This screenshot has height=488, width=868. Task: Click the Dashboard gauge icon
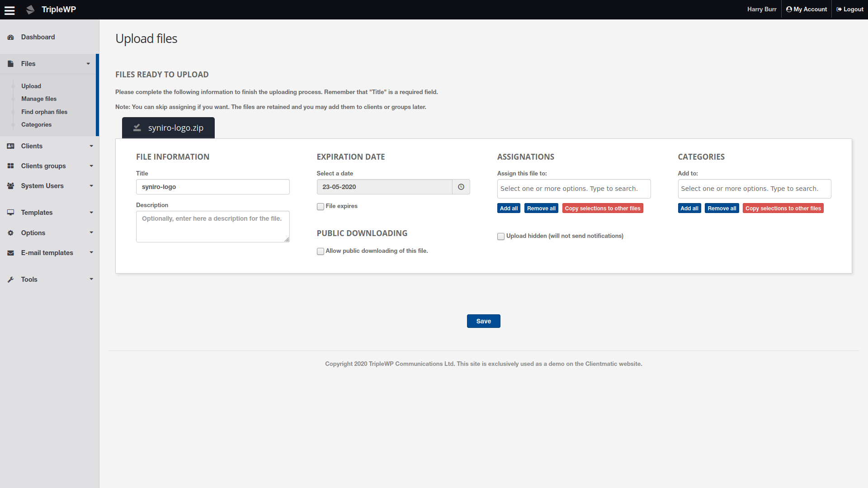pos(10,37)
